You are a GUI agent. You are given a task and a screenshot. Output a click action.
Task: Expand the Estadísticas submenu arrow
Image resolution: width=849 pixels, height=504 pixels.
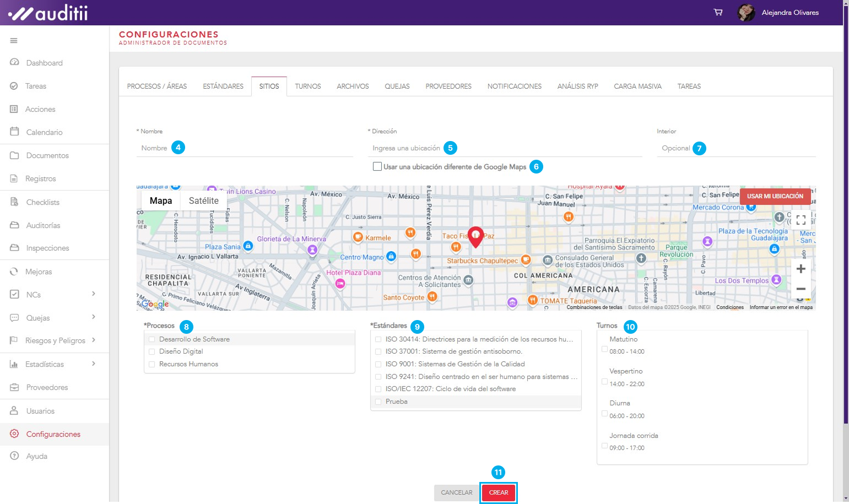pyautogui.click(x=94, y=364)
